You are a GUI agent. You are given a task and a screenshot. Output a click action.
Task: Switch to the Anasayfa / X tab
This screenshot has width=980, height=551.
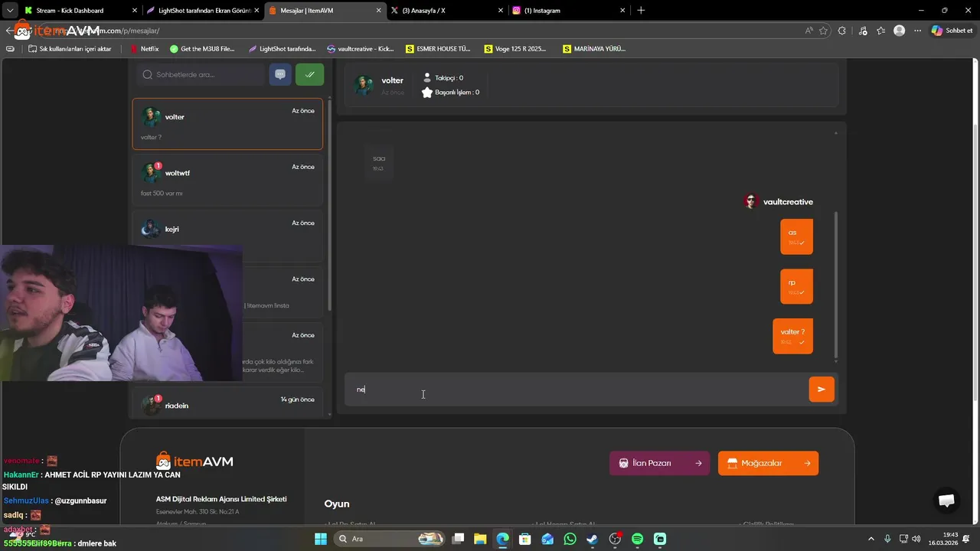coord(446,11)
